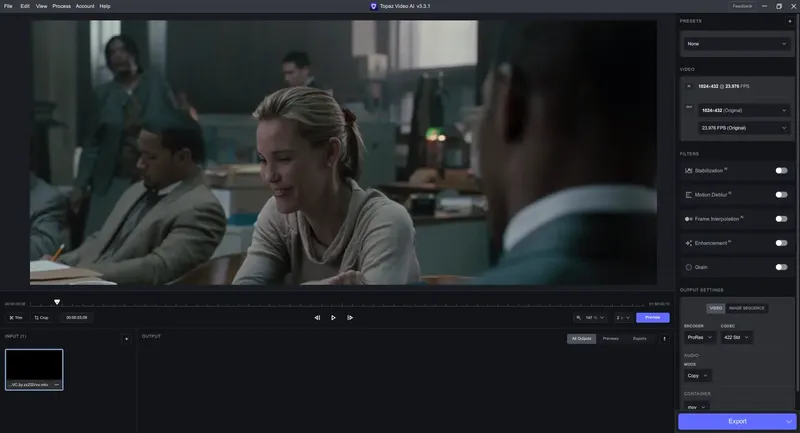Open the audio mode Copy dropdown
The width and height of the screenshot is (800, 433).
point(697,376)
